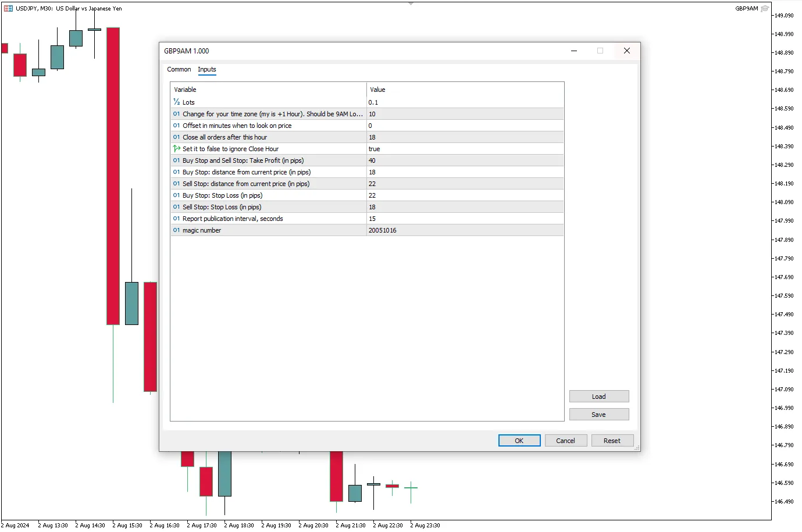Click the USDJPY, M30 chart title text
The width and height of the screenshot is (802, 532).
click(x=69, y=9)
